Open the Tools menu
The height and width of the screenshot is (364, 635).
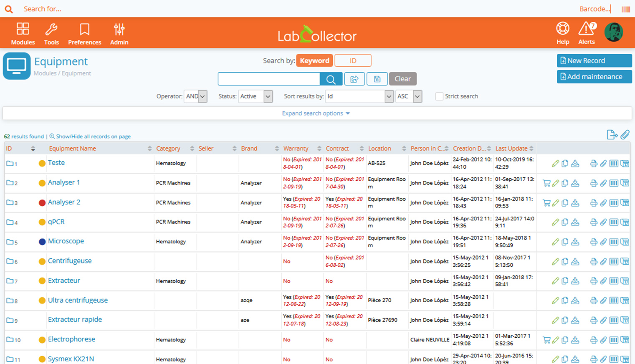pyautogui.click(x=51, y=33)
